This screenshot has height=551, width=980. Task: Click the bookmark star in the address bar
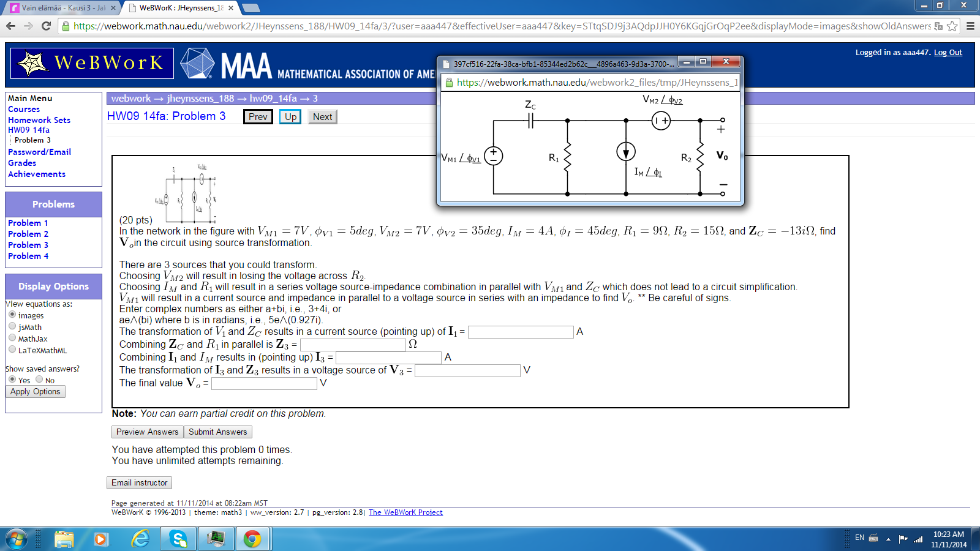[951, 26]
